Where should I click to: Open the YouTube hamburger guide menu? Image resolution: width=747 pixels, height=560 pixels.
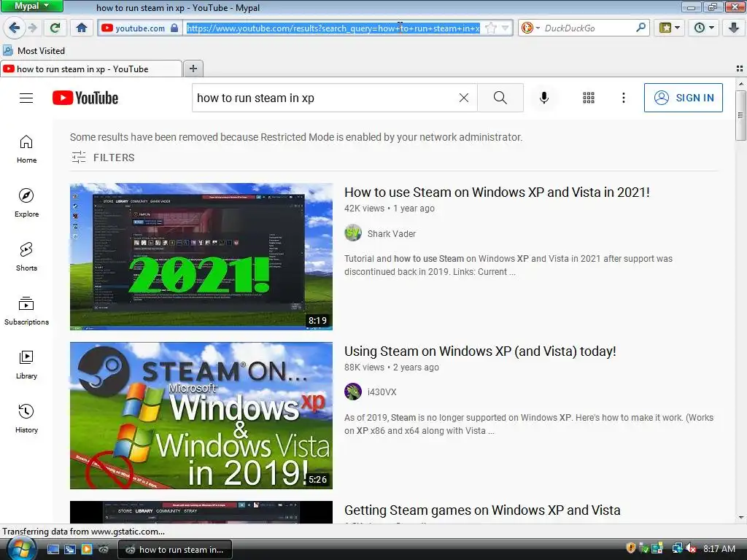[x=26, y=98]
